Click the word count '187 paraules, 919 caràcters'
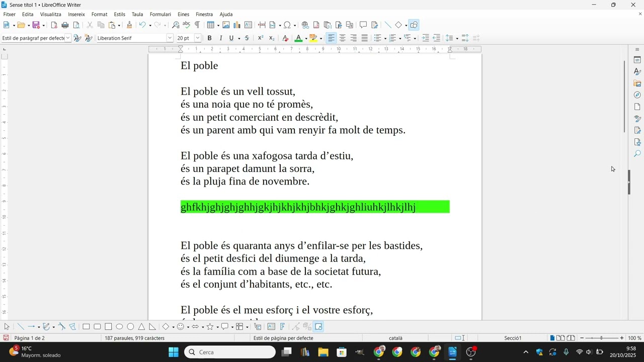 [x=135, y=338]
